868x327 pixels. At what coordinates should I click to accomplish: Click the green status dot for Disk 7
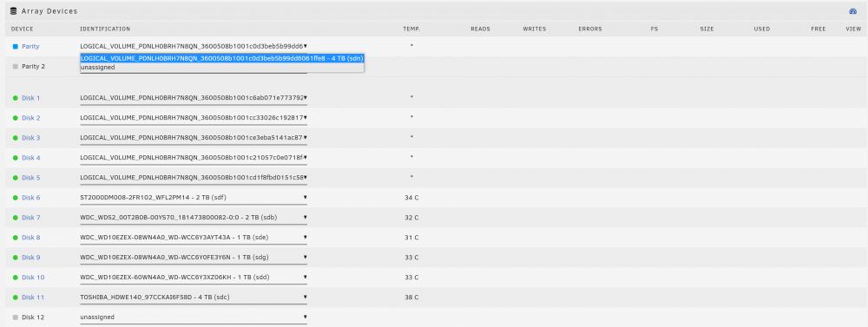click(x=16, y=218)
